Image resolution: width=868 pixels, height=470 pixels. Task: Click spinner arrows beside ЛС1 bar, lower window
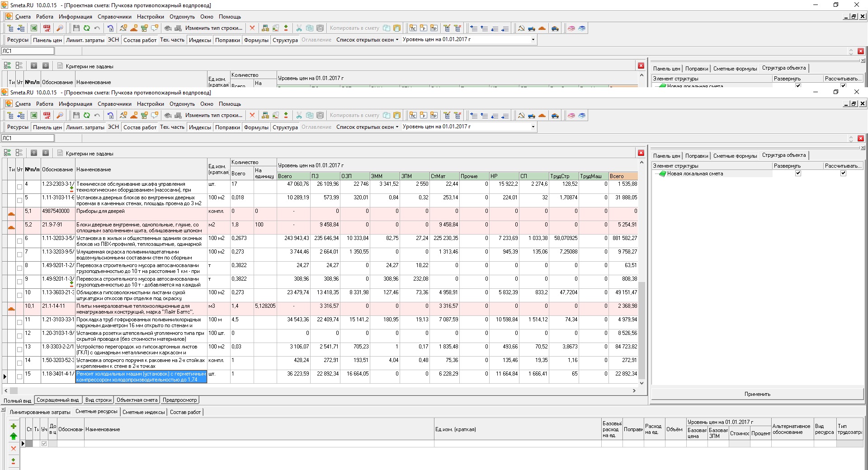[851, 138]
